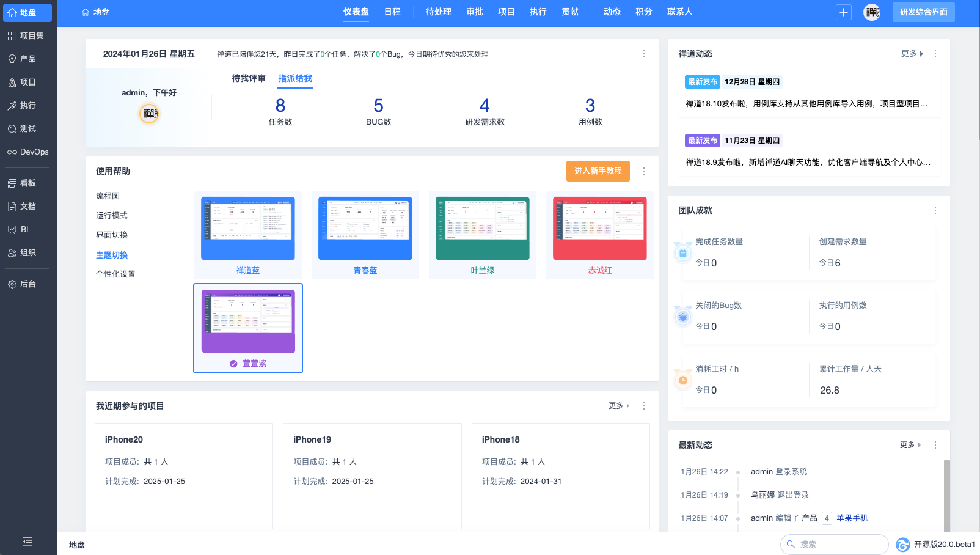Select 指派给我 tab

295,78
